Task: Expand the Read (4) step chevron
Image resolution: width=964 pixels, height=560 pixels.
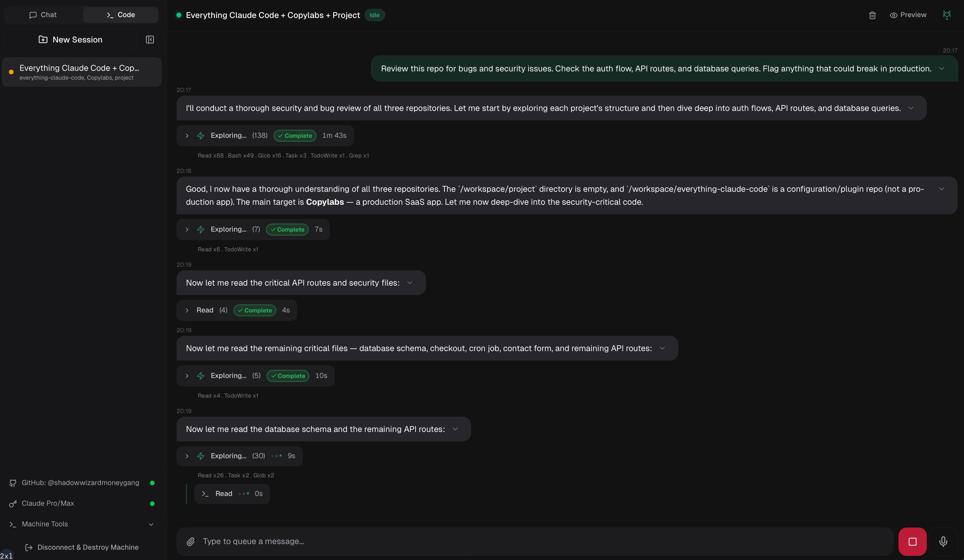Action: point(187,310)
